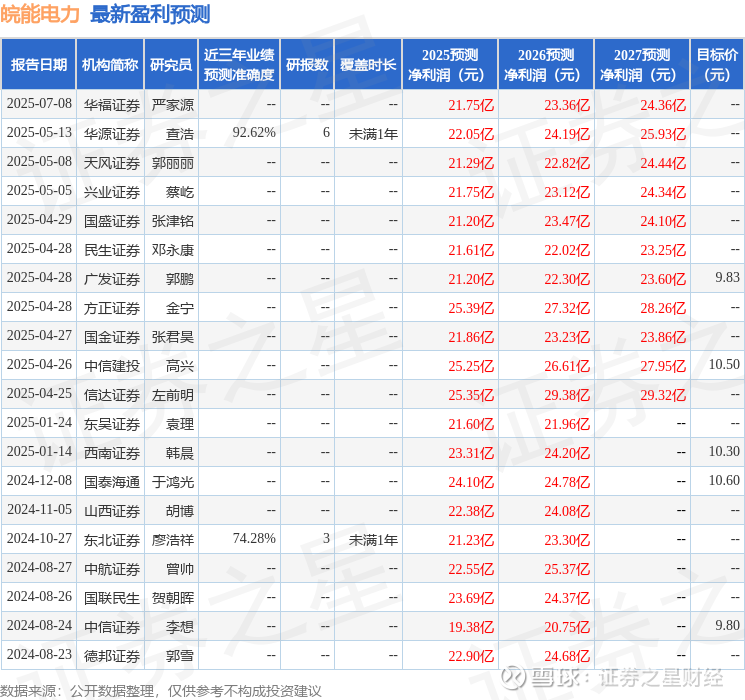Select institution cell 天风证券
This screenshot has height=700, width=745.
point(112,163)
